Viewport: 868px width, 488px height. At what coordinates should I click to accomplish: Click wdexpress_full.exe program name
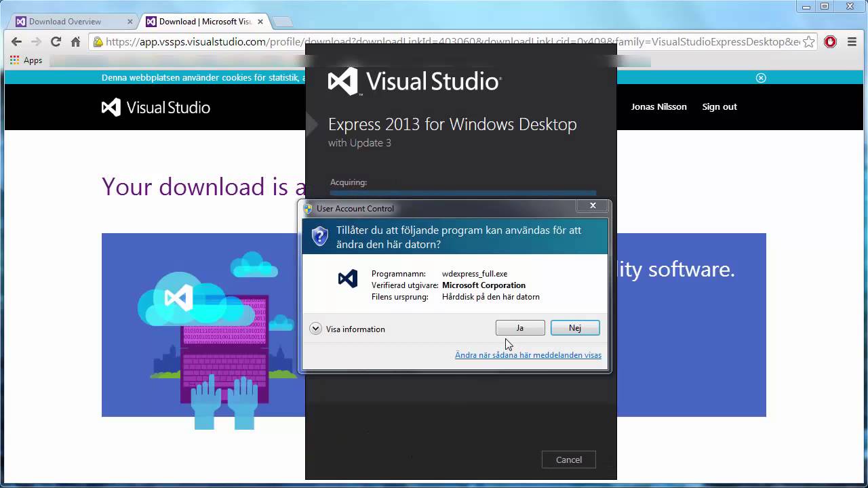coord(475,274)
